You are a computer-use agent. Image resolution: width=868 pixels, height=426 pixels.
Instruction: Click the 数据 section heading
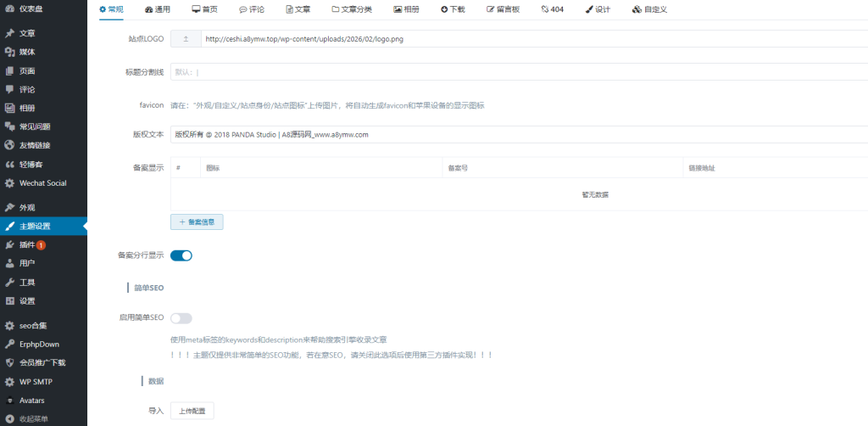156,381
